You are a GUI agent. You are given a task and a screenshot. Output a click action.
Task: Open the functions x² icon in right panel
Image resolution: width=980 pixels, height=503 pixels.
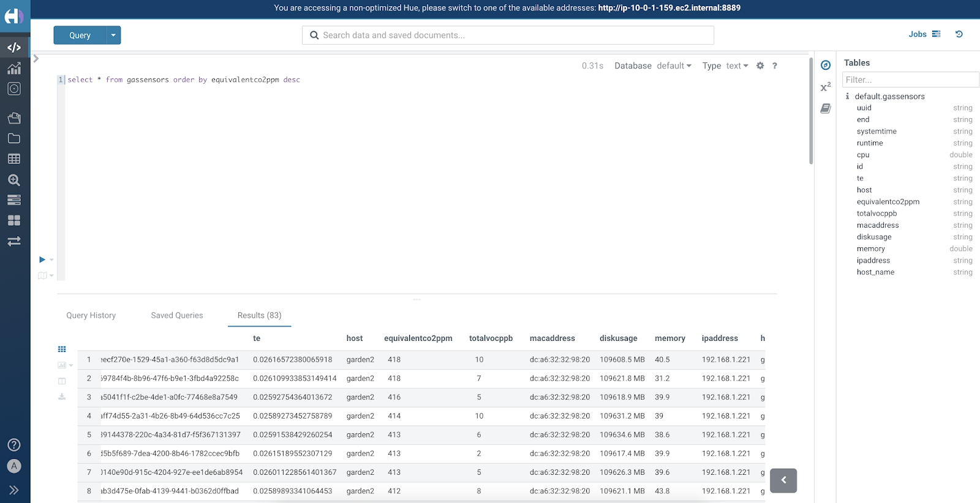(826, 87)
